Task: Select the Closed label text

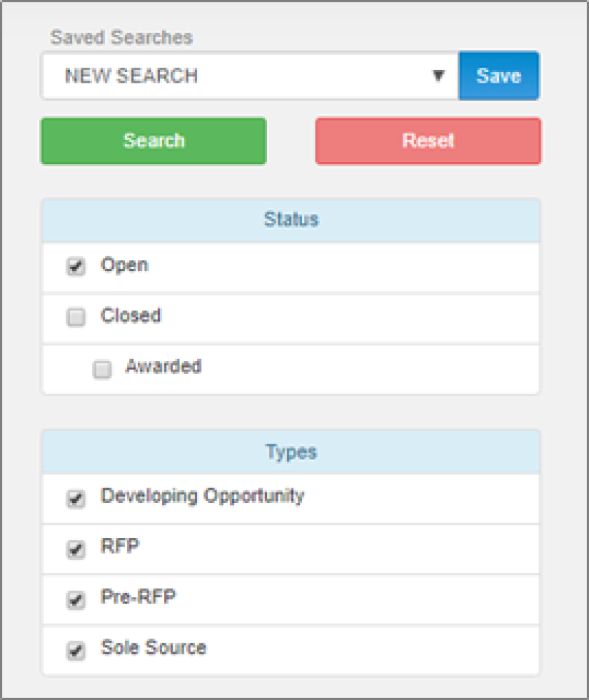Action: [x=131, y=315]
